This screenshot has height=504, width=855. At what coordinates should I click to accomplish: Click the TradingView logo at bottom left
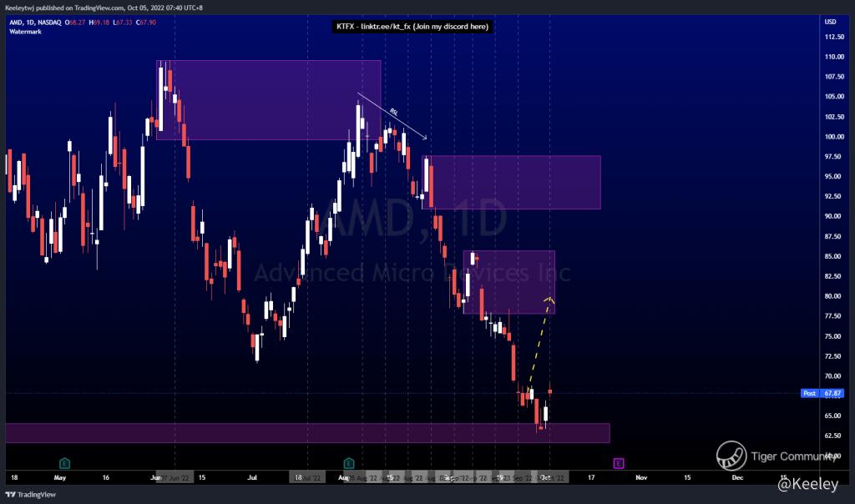pos(31,495)
